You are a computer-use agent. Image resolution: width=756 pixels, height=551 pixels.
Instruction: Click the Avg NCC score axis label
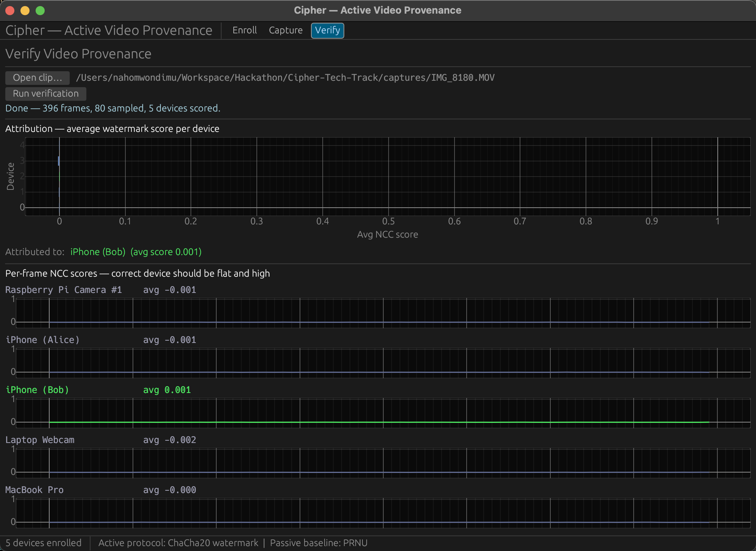point(387,235)
